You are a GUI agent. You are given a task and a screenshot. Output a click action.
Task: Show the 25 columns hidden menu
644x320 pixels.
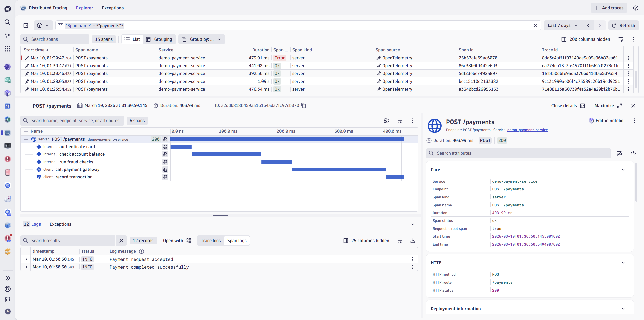[x=366, y=241]
